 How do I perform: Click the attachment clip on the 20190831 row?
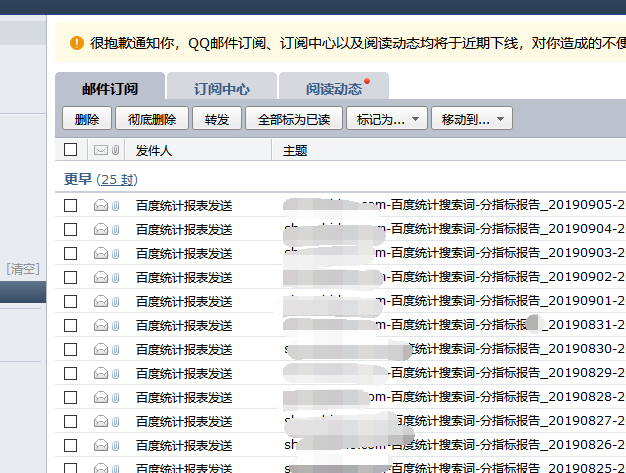coord(116,326)
